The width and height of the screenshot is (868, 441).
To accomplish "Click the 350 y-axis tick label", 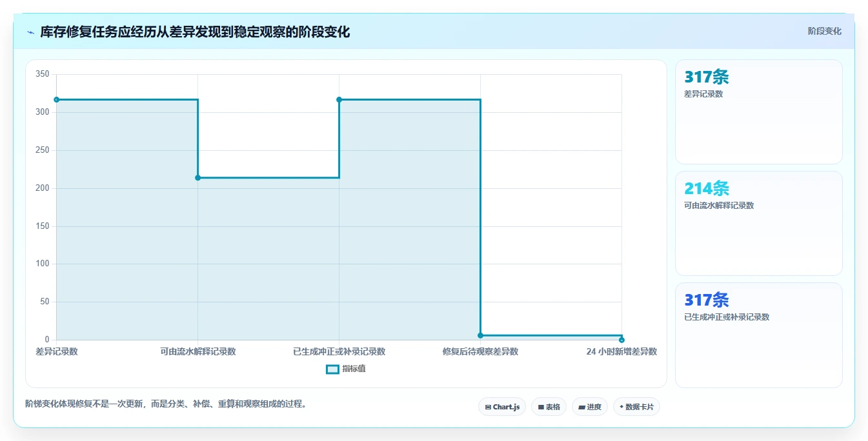I will point(43,74).
